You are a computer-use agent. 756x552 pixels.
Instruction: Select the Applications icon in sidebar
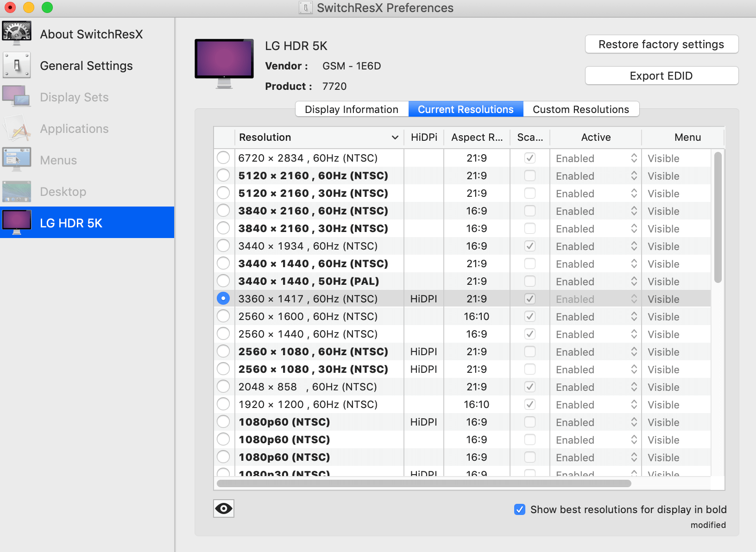point(17,128)
